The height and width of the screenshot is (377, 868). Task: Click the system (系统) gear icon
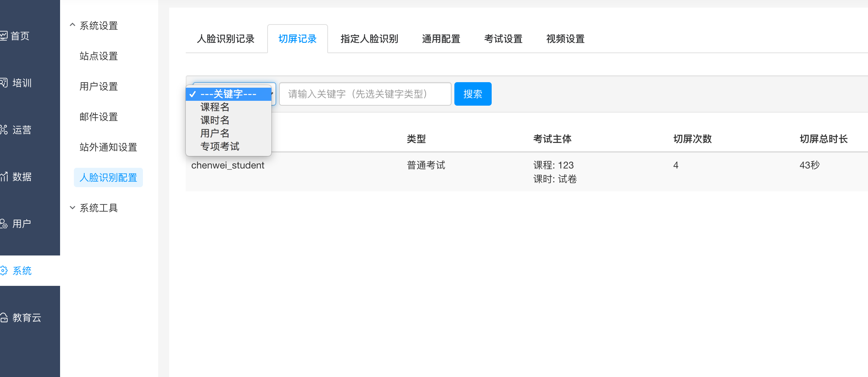(3, 270)
